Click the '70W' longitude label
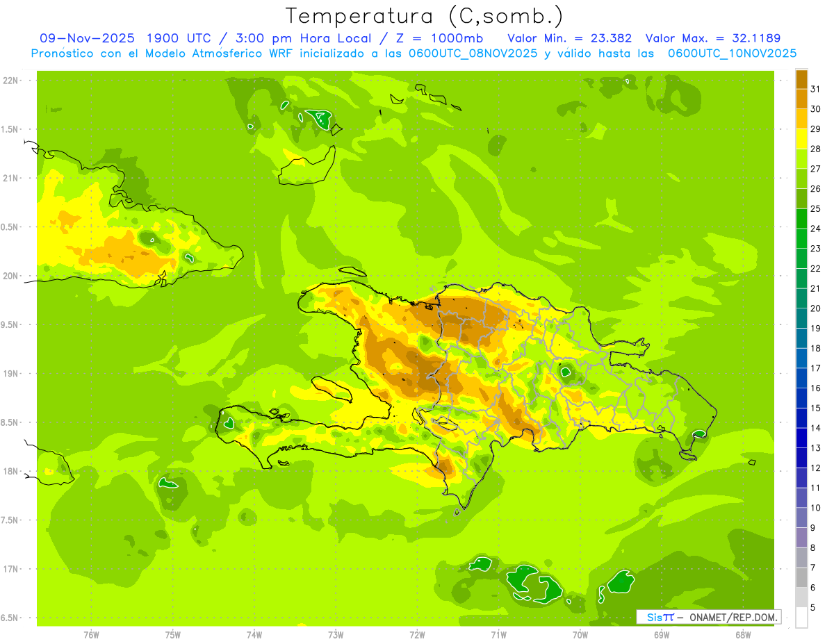The width and height of the screenshot is (834, 644). click(580, 634)
